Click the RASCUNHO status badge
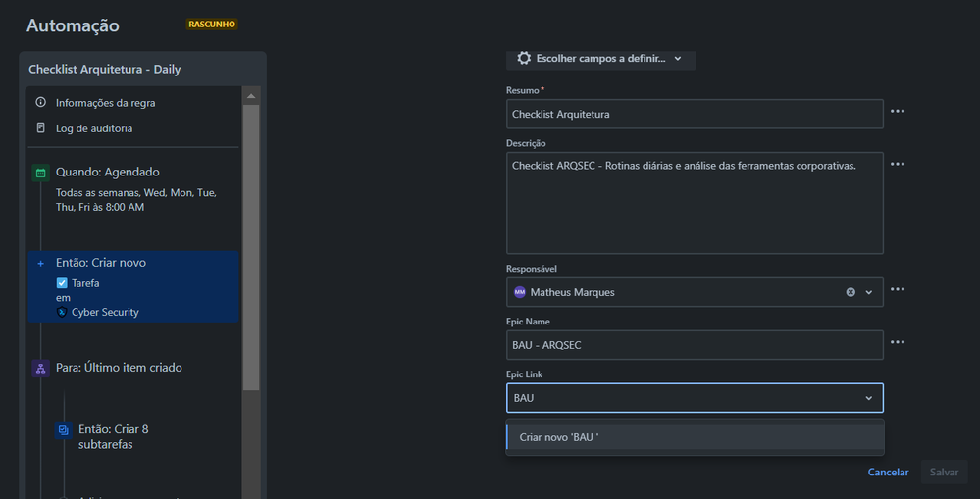Image resolution: width=980 pixels, height=499 pixels. [212, 25]
